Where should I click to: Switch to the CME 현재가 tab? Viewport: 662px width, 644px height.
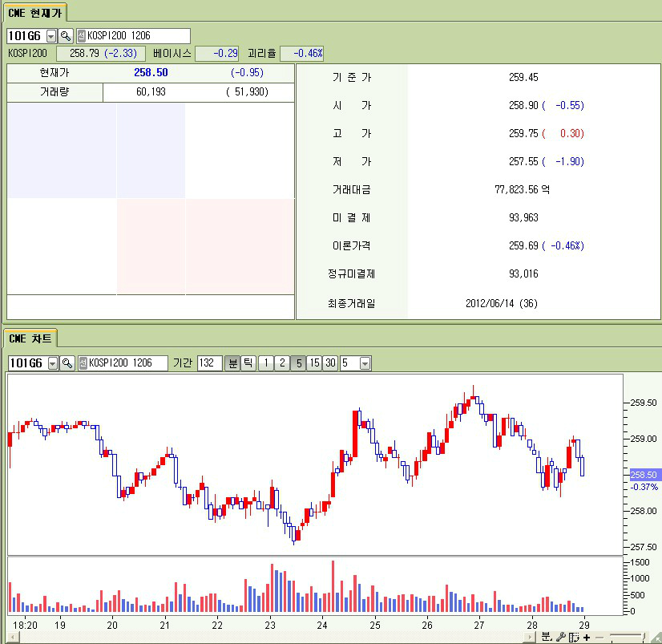[x=34, y=12]
